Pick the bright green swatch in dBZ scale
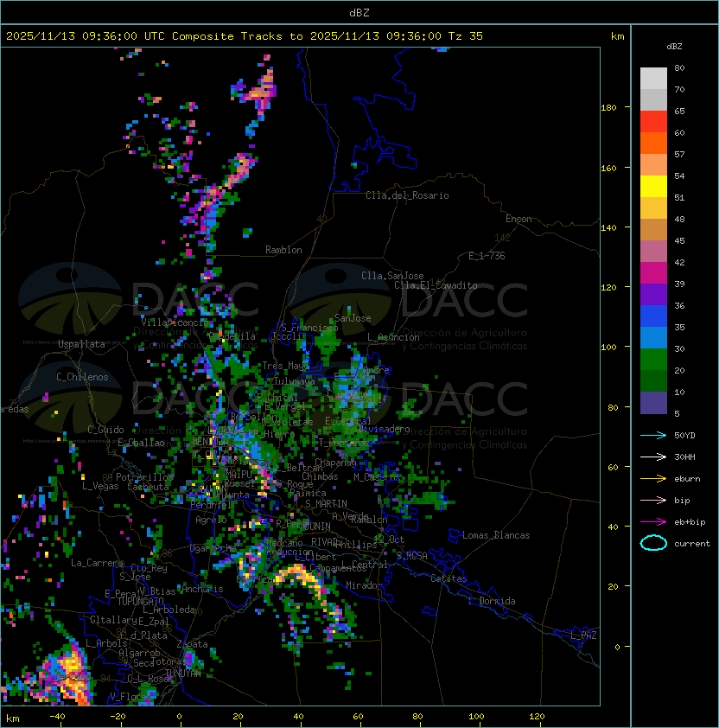This screenshot has width=719, height=728. [x=653, y=360]
